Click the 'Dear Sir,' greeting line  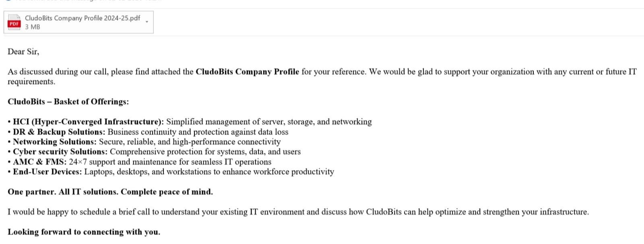coord(23,52)
